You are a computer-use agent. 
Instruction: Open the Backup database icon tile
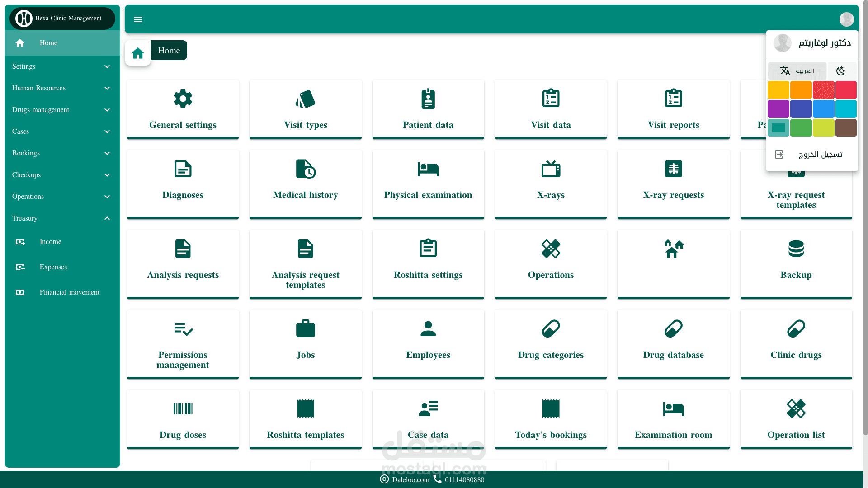coord(796,249)
